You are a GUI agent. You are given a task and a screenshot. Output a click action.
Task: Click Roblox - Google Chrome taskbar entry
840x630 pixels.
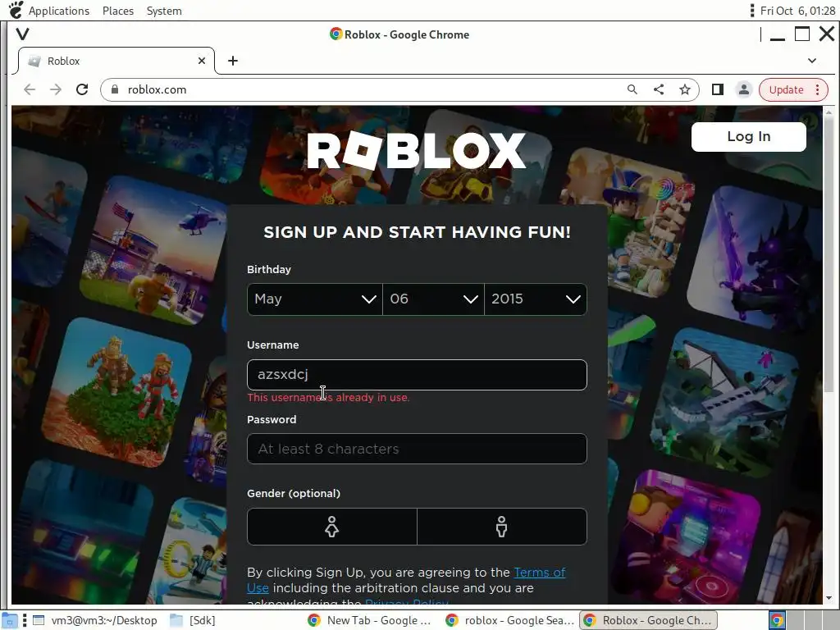(x=648, y=620)
